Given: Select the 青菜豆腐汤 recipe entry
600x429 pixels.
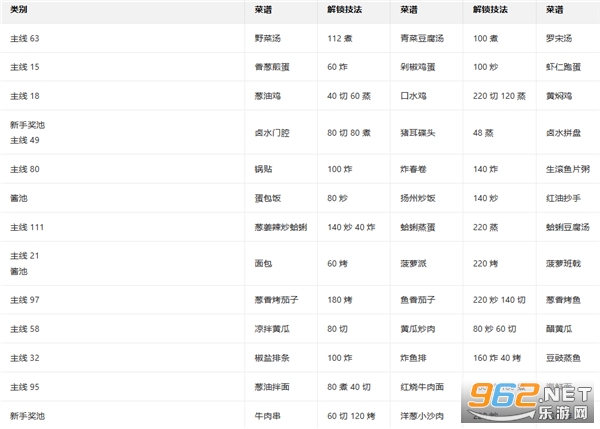Looking at the screenshot, I should tap(420, 38).
